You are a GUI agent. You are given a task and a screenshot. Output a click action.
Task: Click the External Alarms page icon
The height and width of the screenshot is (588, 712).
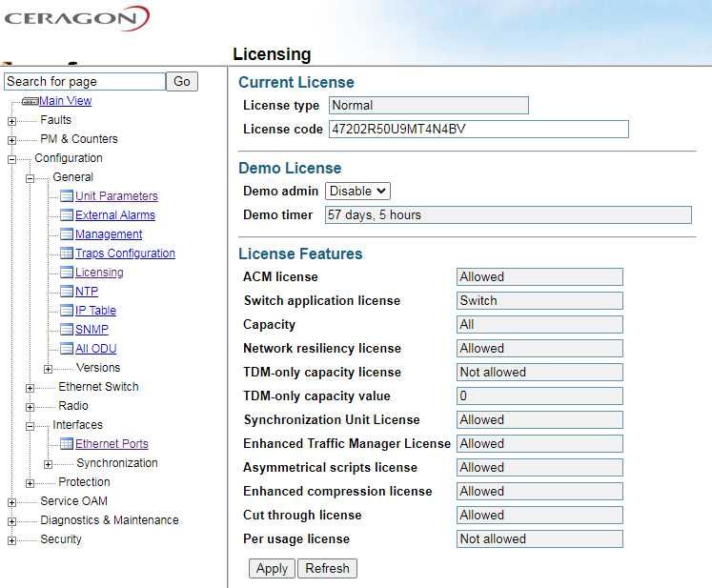click(67, 215)
